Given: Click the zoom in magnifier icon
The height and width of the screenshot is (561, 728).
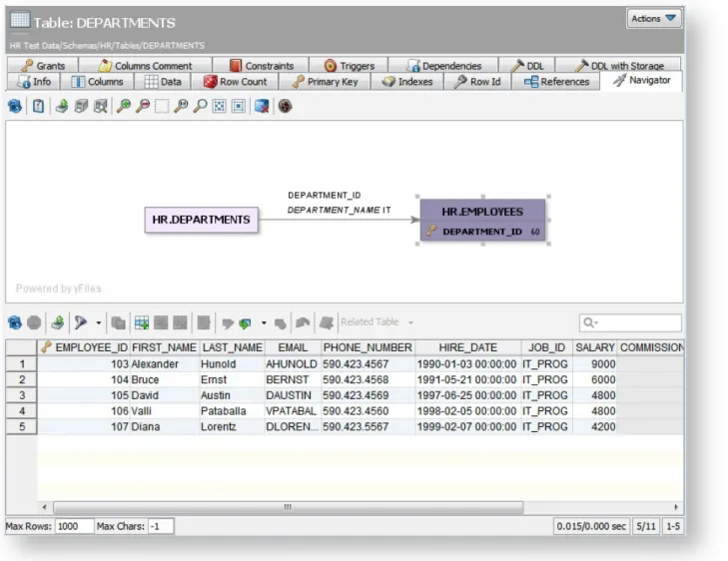Looking at the screenshot, I should point(124,106).
